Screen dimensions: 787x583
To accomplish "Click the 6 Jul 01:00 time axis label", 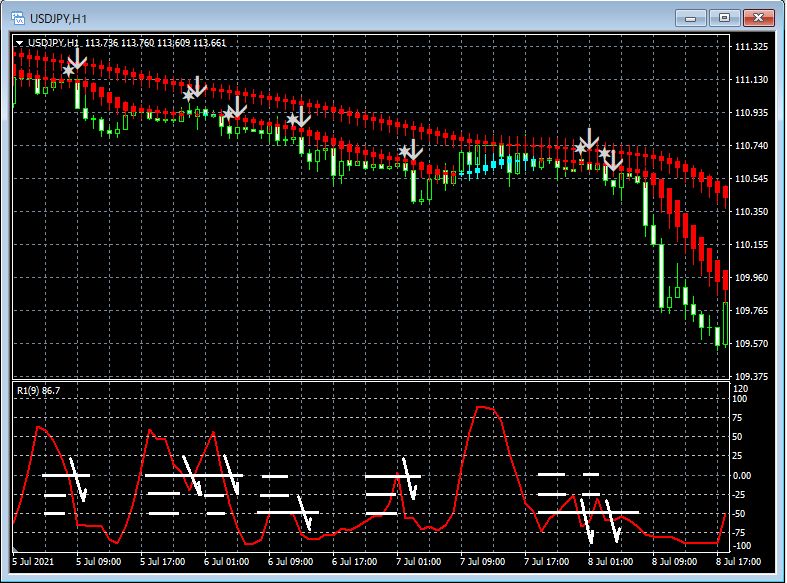I will pyautogui.click(x=226, y=561).
